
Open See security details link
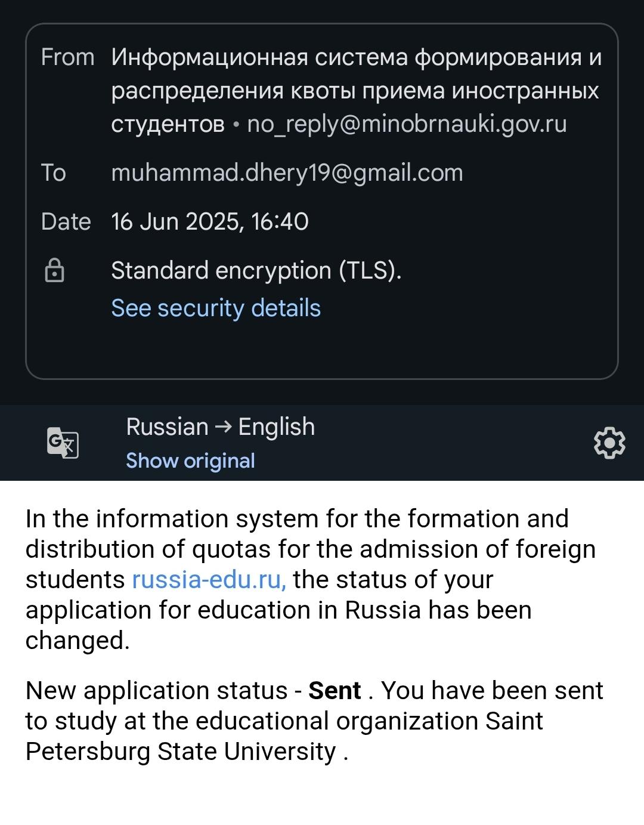[x=216, y=308]
